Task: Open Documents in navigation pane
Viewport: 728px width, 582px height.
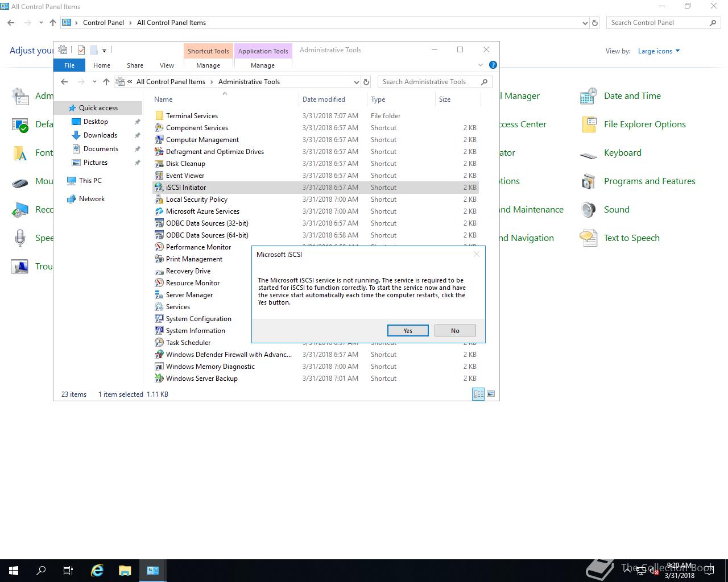Action: (x=101, y=149)
